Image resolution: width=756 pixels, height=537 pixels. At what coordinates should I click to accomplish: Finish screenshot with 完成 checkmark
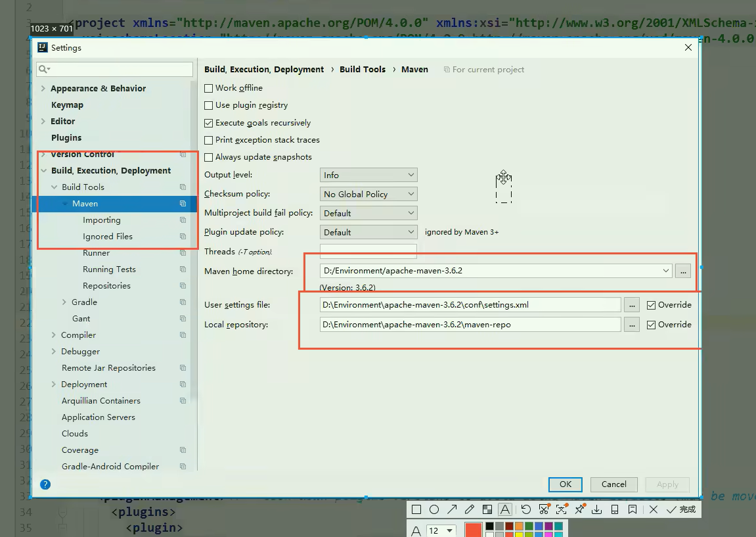[x=680, y=509]
